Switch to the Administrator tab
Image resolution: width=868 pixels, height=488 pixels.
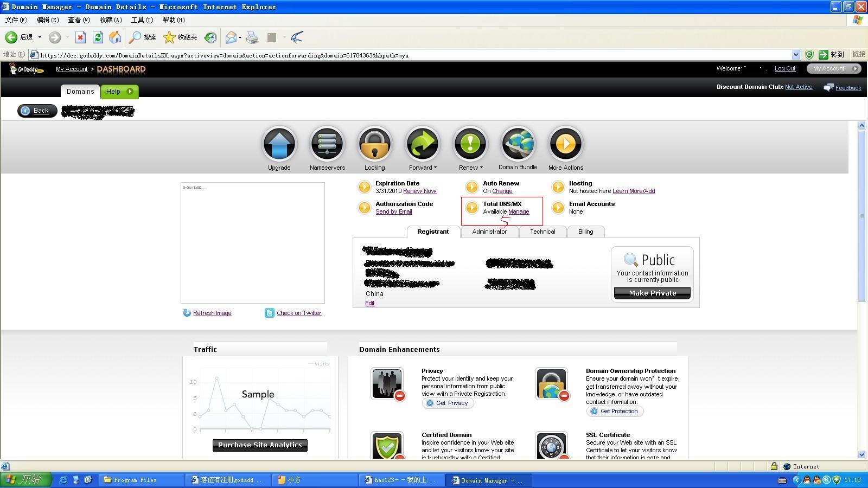click(x=489, y=232)
